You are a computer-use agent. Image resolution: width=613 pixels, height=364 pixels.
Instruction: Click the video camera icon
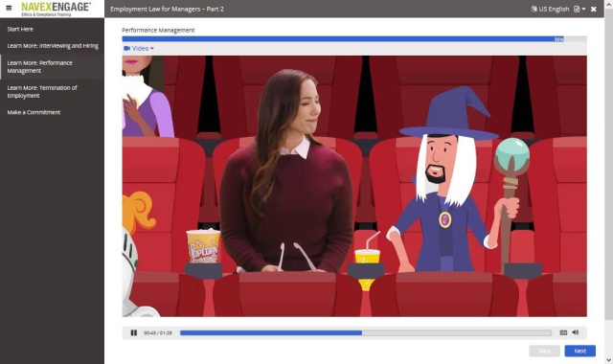tap(127, 49)
